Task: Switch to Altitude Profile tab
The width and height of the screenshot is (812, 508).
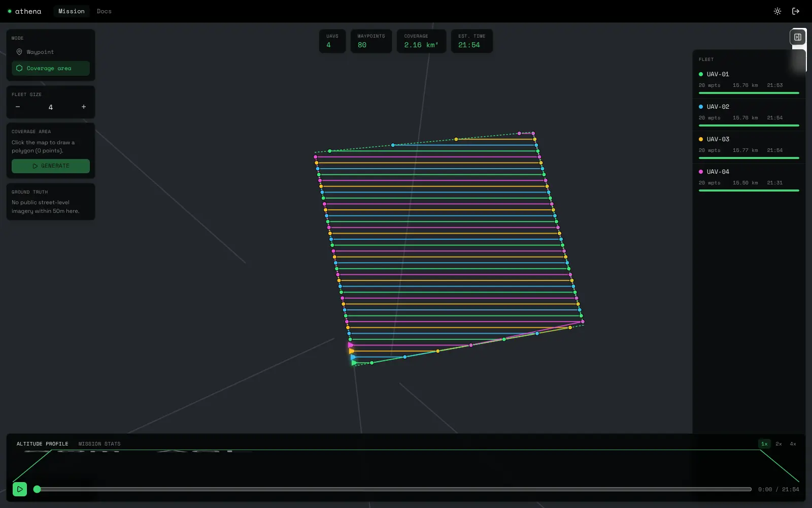Action: pos(42,444)
